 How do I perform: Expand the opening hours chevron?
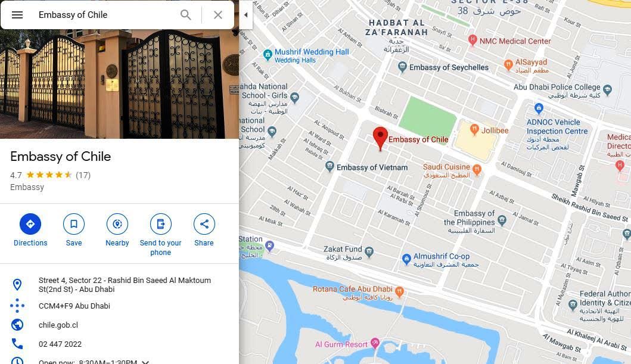tap(145, 362)
